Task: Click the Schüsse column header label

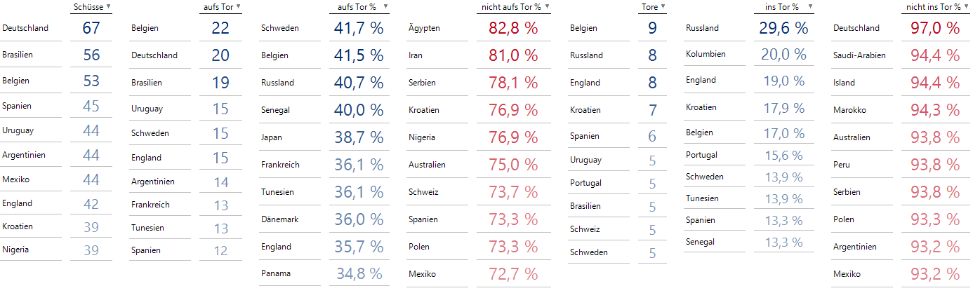Action: coord(88,6)
